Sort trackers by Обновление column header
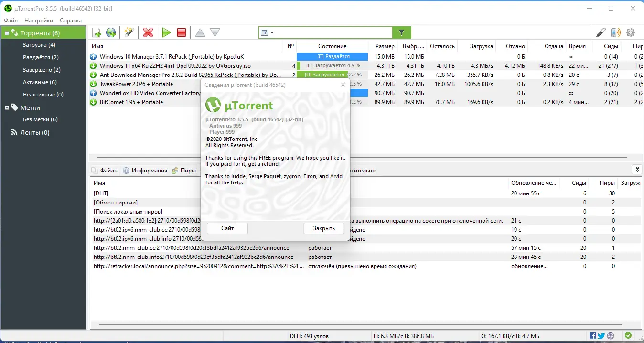This screenshot has width=644, height=343. pyautogui.click(x=534, y=183)
